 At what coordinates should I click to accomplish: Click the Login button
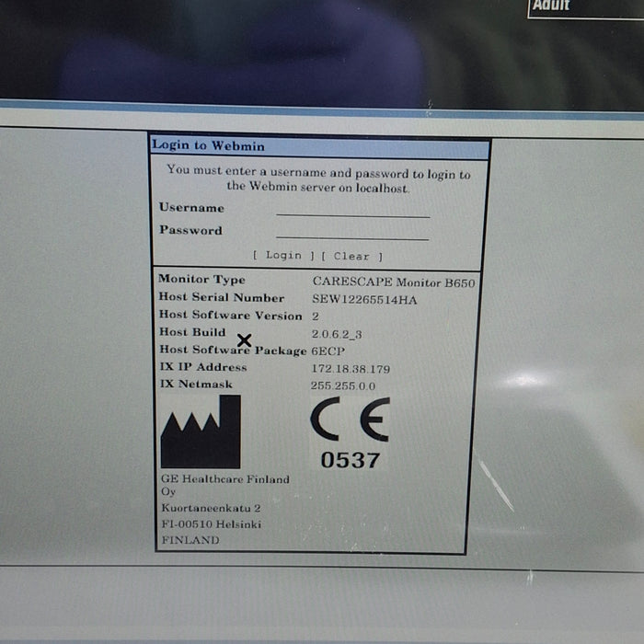click(x=283, y=255)
